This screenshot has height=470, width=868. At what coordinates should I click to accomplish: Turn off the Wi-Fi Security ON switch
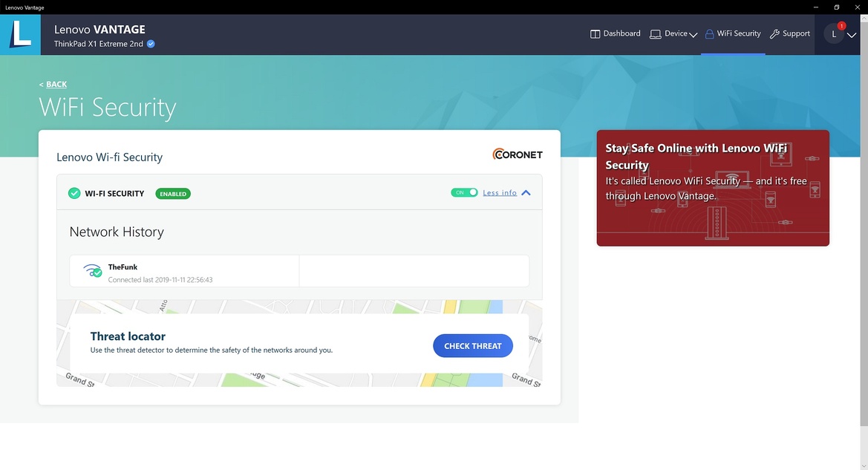tap(464, 192)
